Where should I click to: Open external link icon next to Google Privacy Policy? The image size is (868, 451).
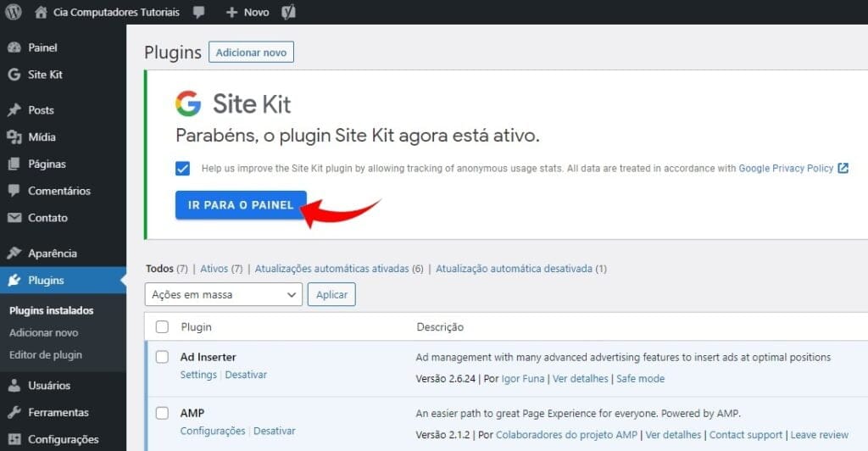(x=843, y=168)
